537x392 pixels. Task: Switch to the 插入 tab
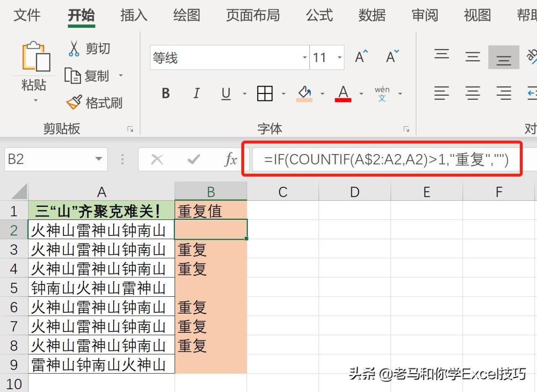134,16
